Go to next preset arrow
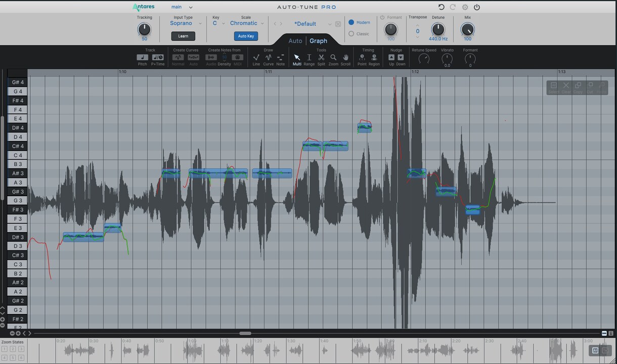 point(281,24)
